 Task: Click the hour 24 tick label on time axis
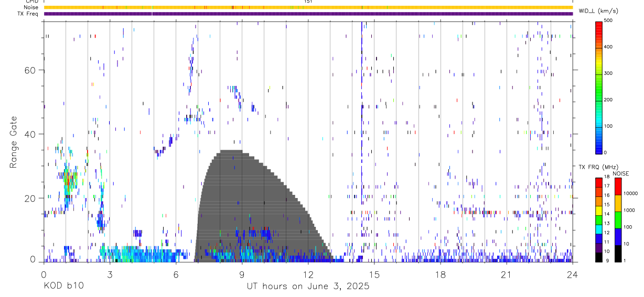pyautogui.click(x=572, y=274)
